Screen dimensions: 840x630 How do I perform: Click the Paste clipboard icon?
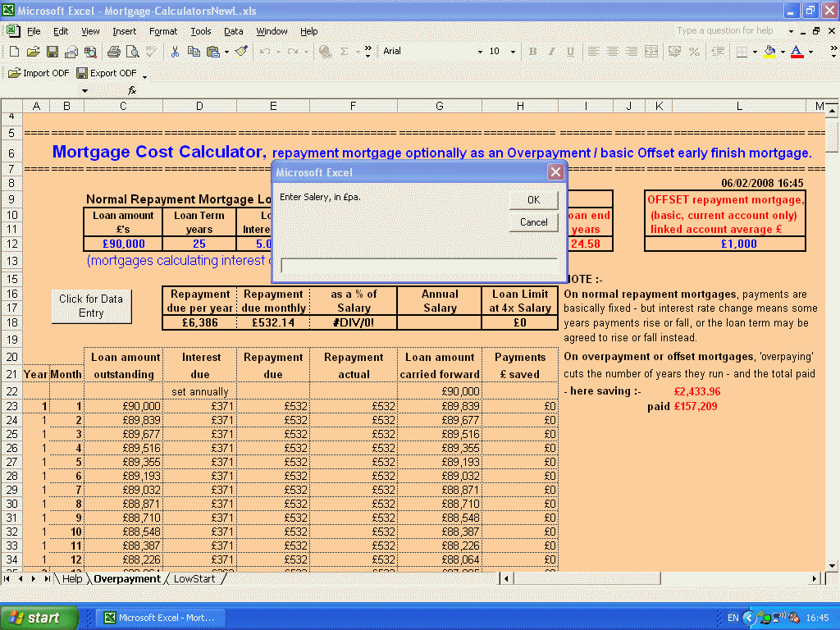tap(213, 52)
